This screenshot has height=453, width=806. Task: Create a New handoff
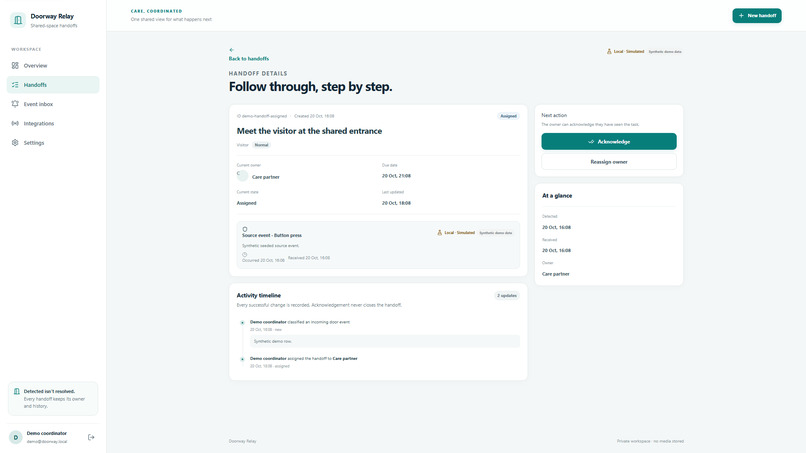(757, 15)
